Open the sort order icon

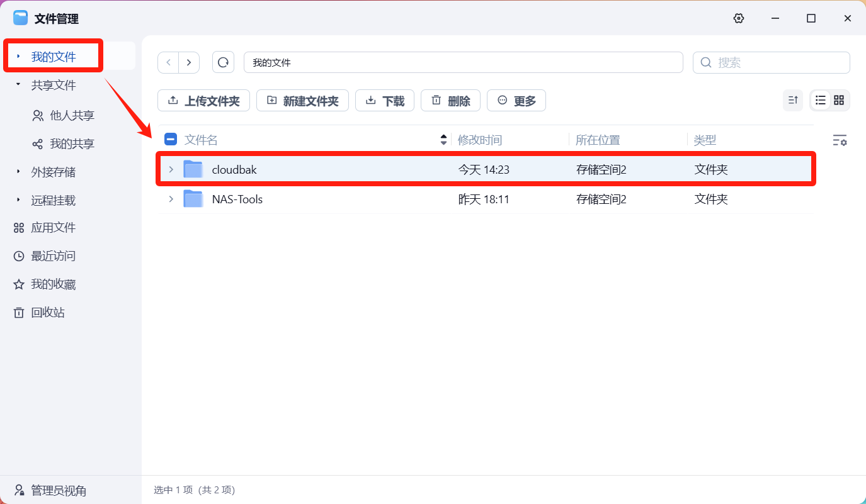coord(793,100)
